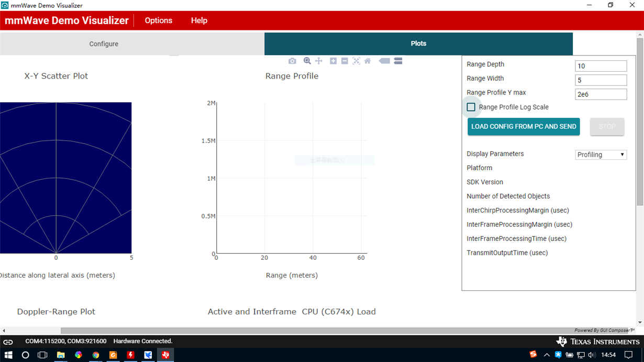Click the connection link icon in status bar
The width and height of the screenshot is (644, 362).
coord(8,342)
